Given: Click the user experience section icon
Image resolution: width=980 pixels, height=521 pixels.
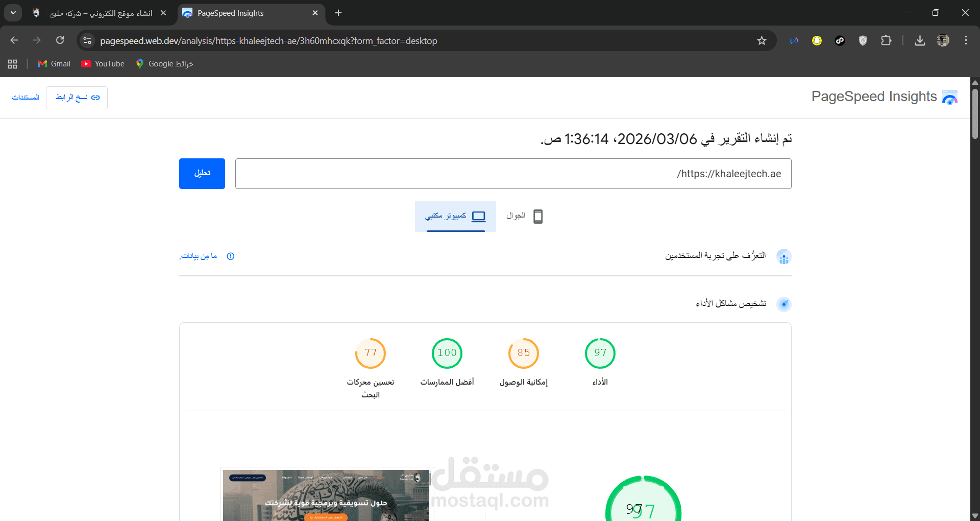Looking at the screenshot, I should pyautogui.click(x=783, y=256).
